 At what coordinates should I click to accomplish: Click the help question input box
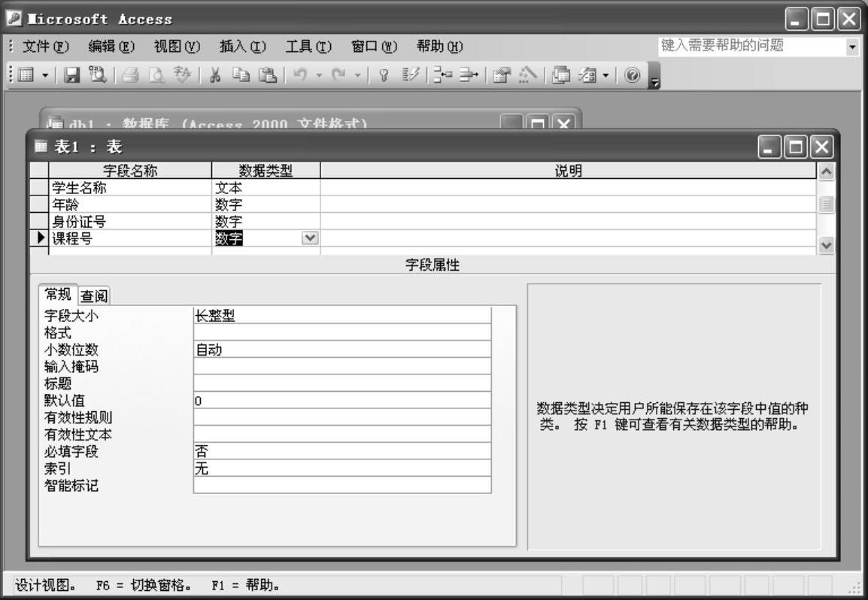(x=751, y=46)
